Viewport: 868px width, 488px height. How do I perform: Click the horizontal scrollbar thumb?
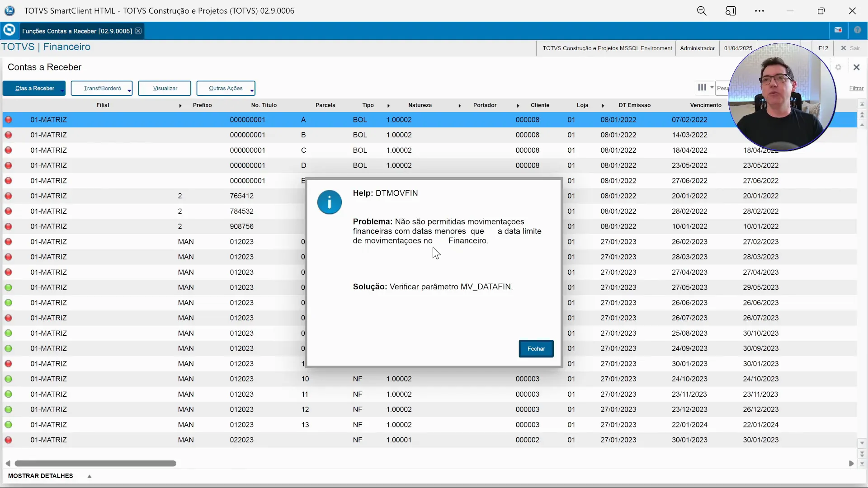coord(95,464)
